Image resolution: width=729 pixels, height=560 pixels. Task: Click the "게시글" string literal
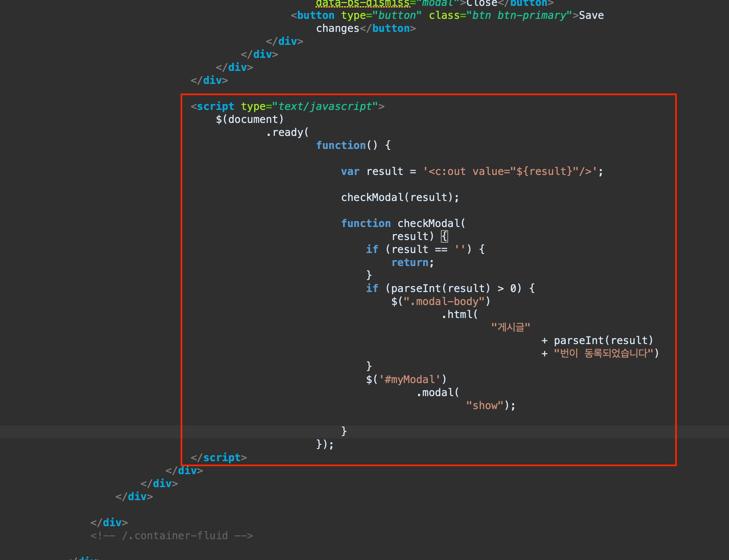pos(510,327)
